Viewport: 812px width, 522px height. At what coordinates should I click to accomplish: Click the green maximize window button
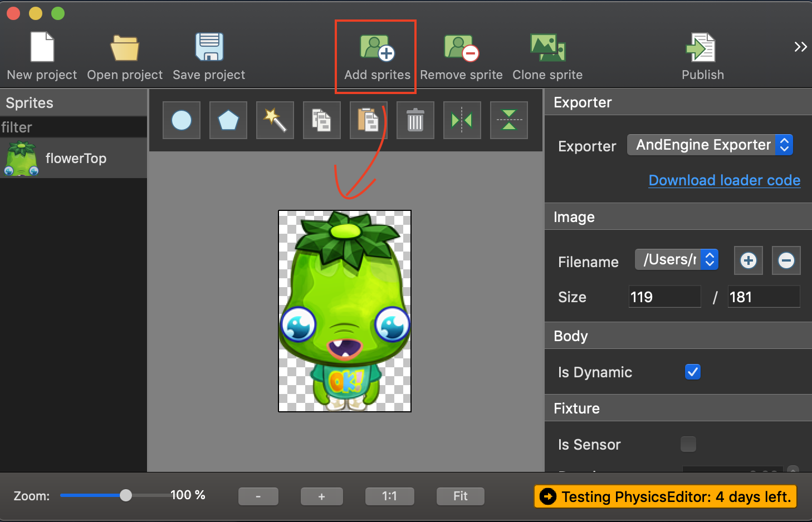(58, 13)
